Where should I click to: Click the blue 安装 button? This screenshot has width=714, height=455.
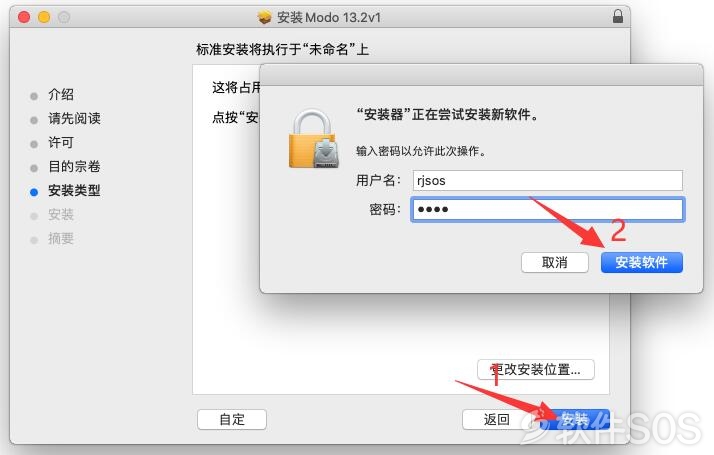point(575,419)
